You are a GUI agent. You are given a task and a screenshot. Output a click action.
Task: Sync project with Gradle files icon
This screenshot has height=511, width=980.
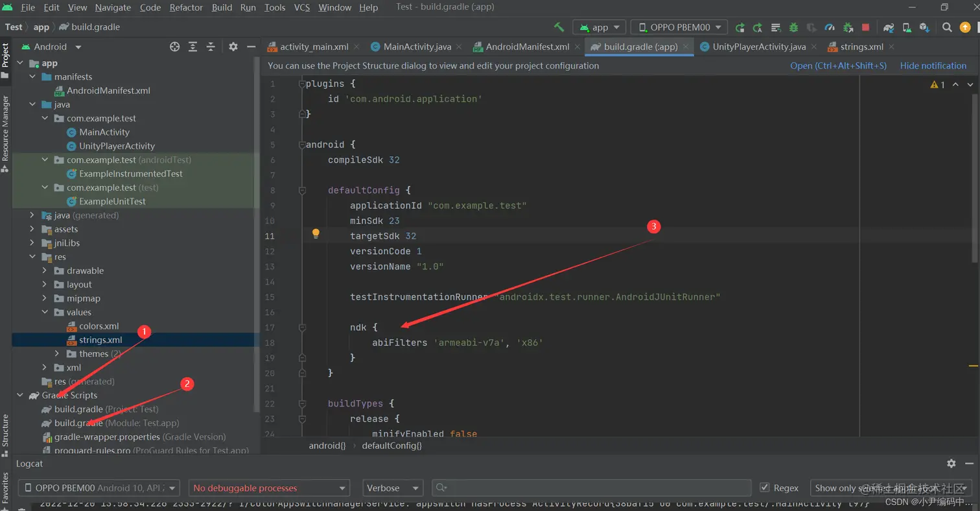click(889, 27)
